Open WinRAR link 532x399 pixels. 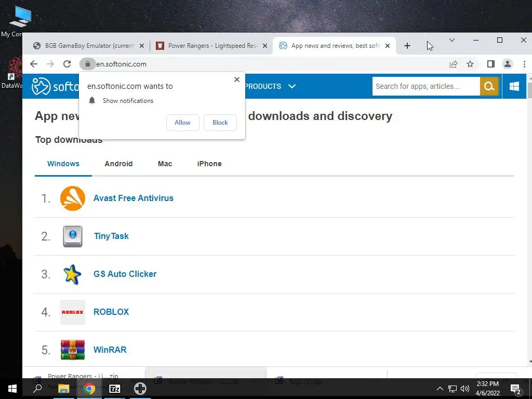pos(110,350)
